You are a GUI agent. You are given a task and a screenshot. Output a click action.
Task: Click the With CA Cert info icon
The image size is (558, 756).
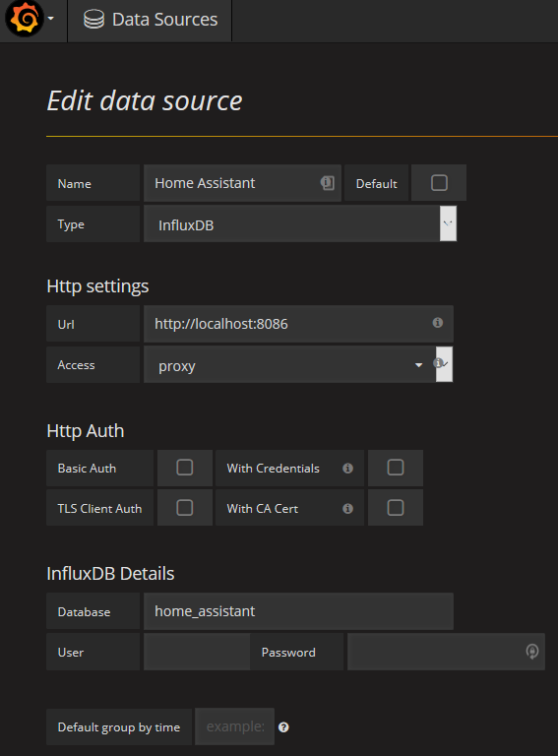point(348,509)
